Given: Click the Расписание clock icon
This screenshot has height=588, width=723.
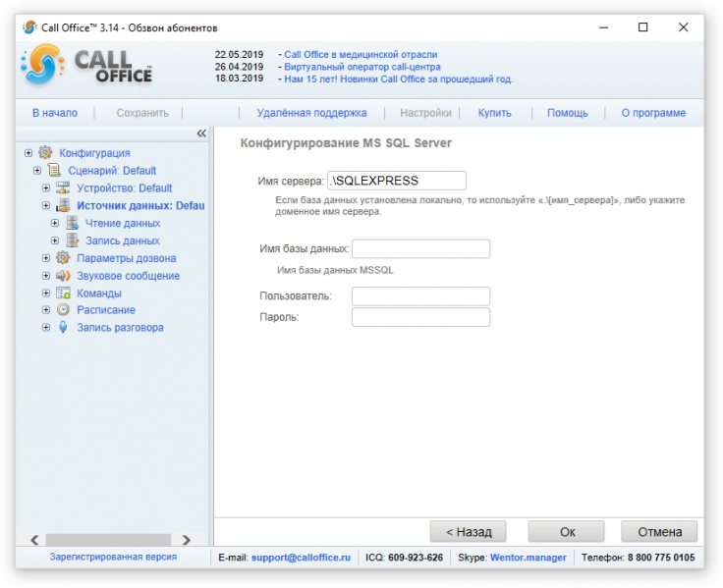Looking at the screenshot, I should tap(63, 309).
